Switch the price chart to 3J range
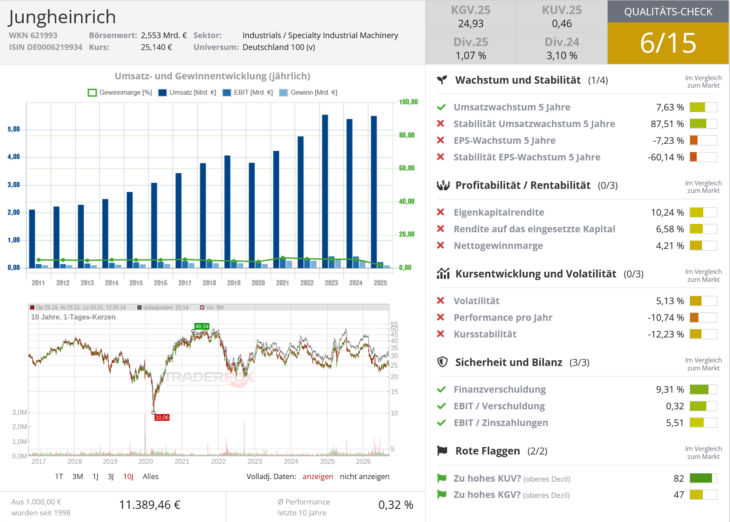This screenshot has width=730, height=522. (111, 476)
